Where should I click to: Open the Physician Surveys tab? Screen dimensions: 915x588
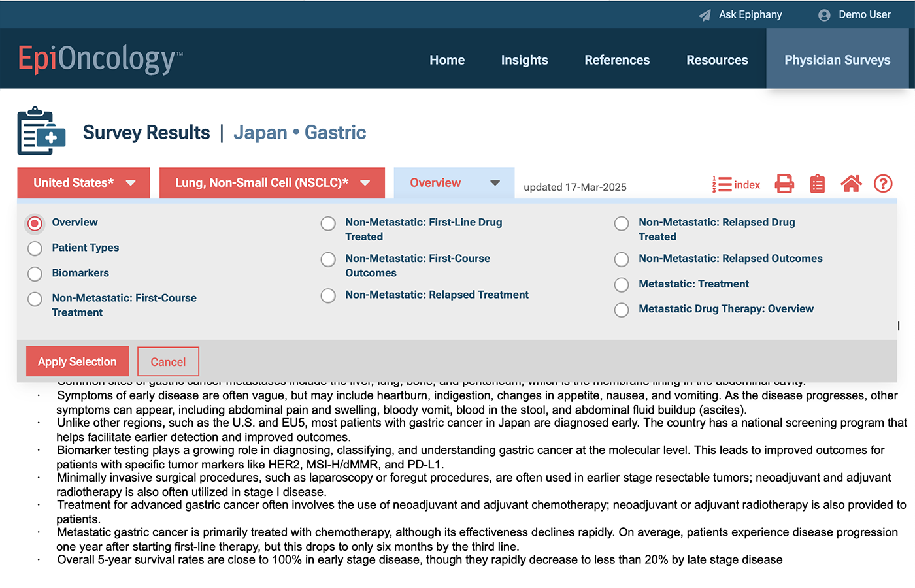(837, 60)
